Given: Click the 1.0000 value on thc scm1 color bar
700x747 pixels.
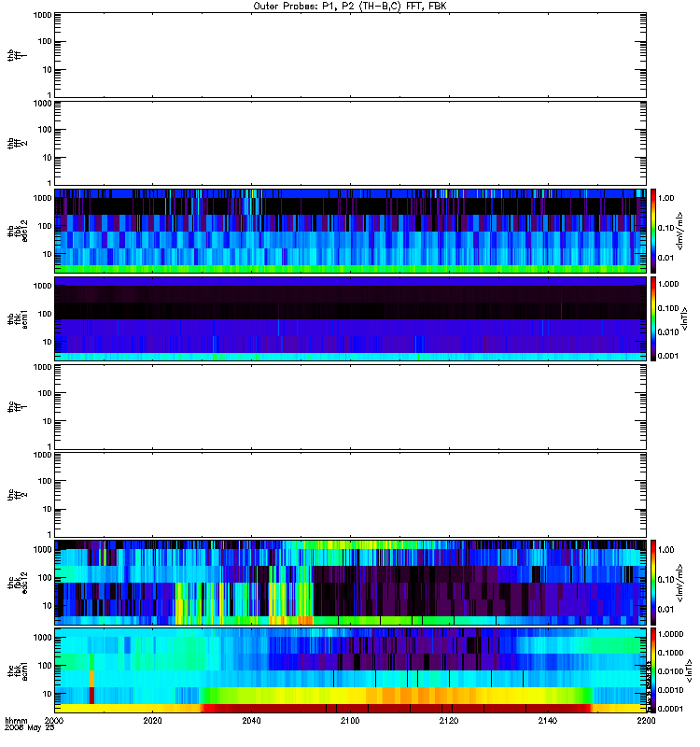Looking at the screenshot, I should 670,634.
